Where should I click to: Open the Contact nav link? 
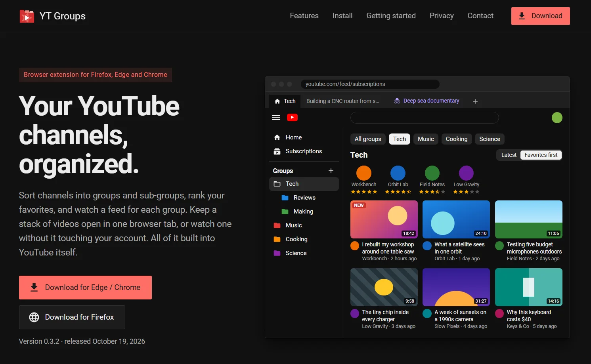pyautogui.click(x=480, y=16)
